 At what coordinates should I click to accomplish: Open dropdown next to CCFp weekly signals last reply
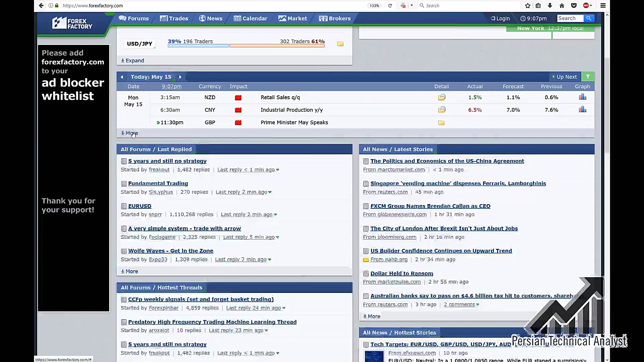(x=284, y=308)
